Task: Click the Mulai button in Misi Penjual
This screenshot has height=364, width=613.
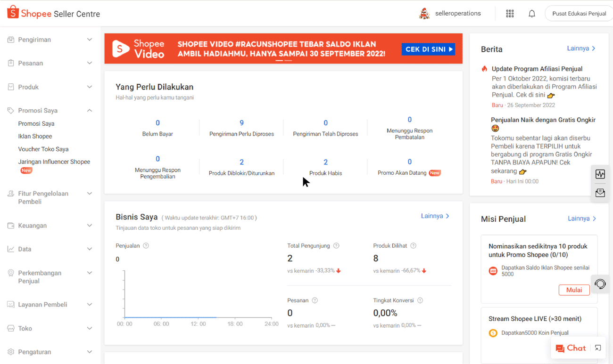Action: coord(574,290)
